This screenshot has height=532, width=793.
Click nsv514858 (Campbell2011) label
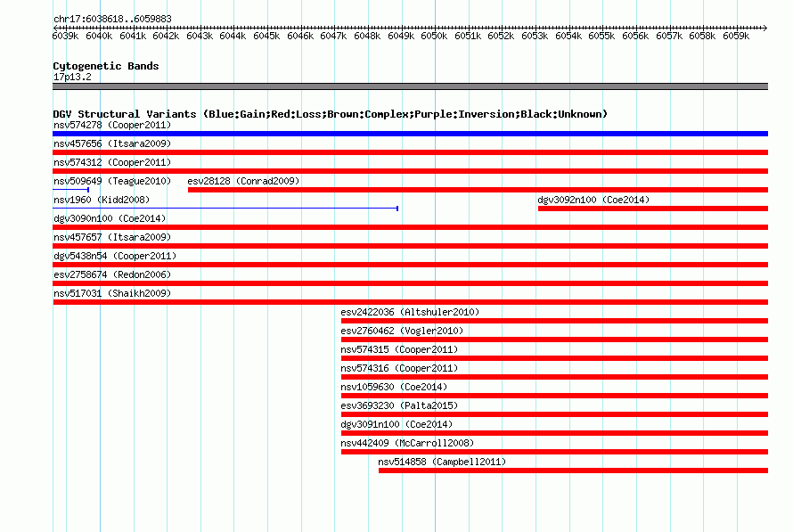pos(442,462)
